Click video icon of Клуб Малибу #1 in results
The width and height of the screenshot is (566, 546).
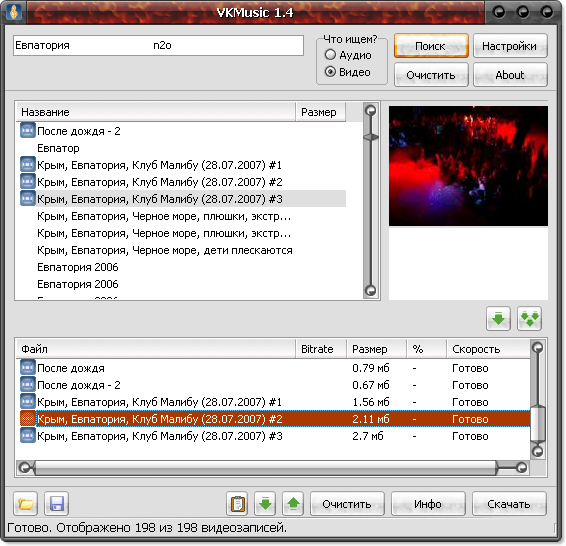(27, 164)
